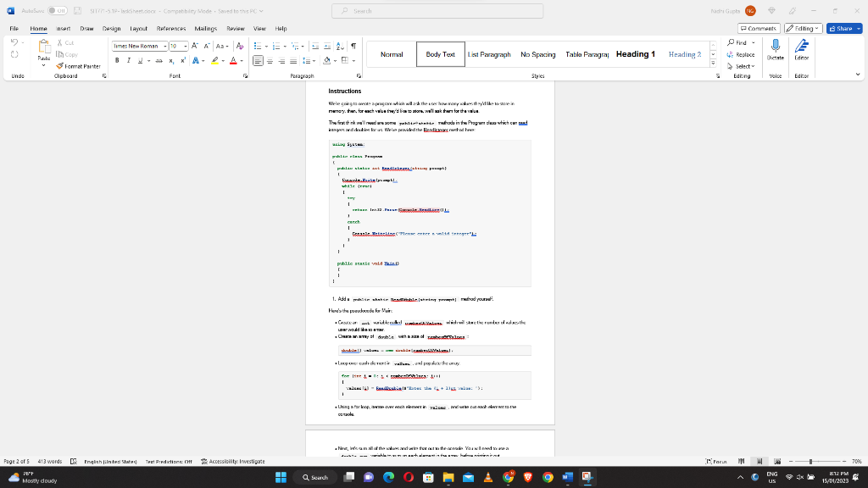Toggle Strikethrough formatting
This screenshot has width=868, height=488.
tap(159, 60)
